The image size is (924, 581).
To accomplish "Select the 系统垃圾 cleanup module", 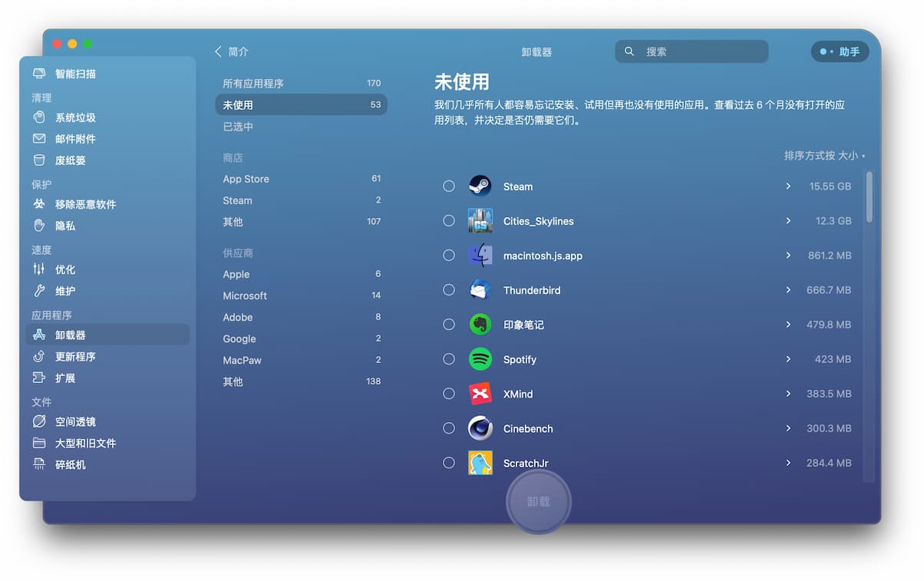I will coord(77,117).
